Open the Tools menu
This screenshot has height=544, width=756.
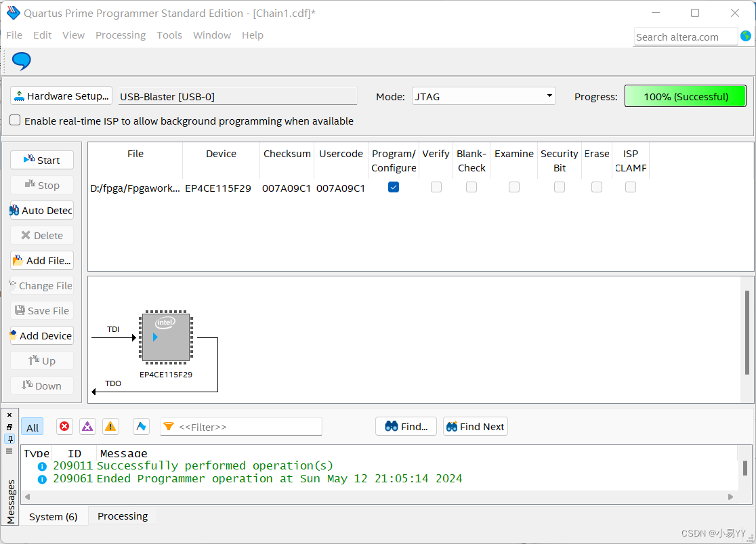[x=169, y=35]
